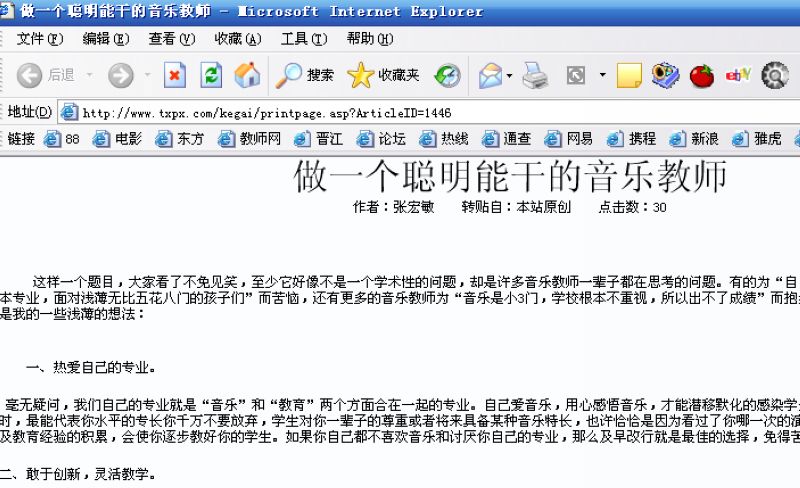Open the 东方 links-bar shortcut
Viewport: 800px width, 488px height.
pos(180,139)
